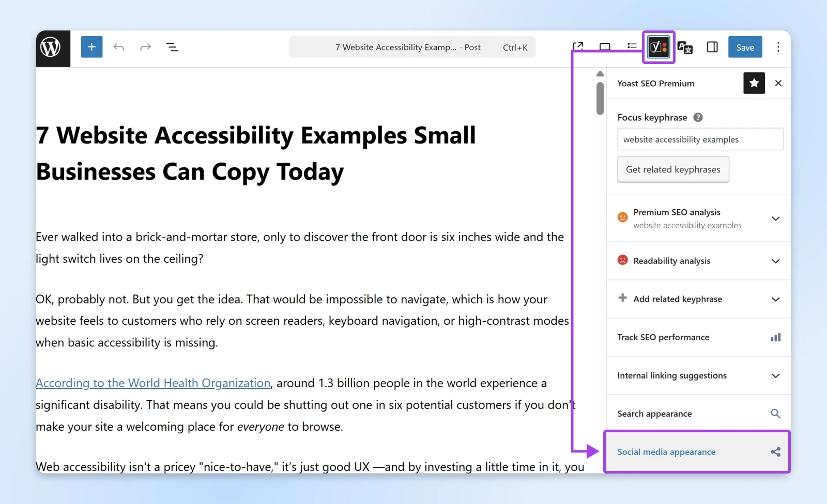Click the Focus keyphrase text field
Viewport: 827px width, 504px height.
point(700,139)
